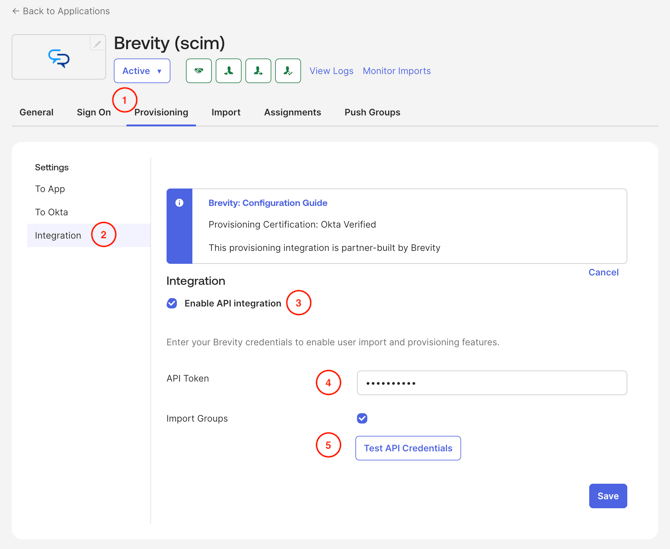
Task: Click the blue info icon in banner
Action: [x=180, y=203]
